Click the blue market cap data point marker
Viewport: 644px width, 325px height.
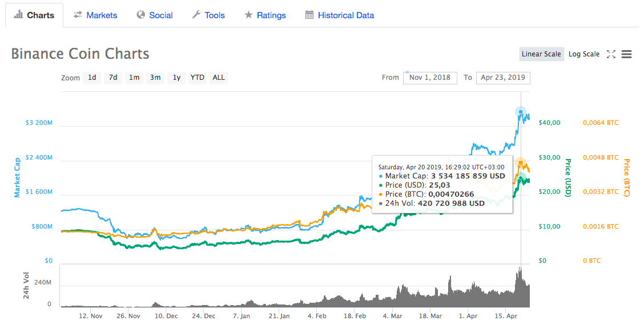(x=520, y=112)
